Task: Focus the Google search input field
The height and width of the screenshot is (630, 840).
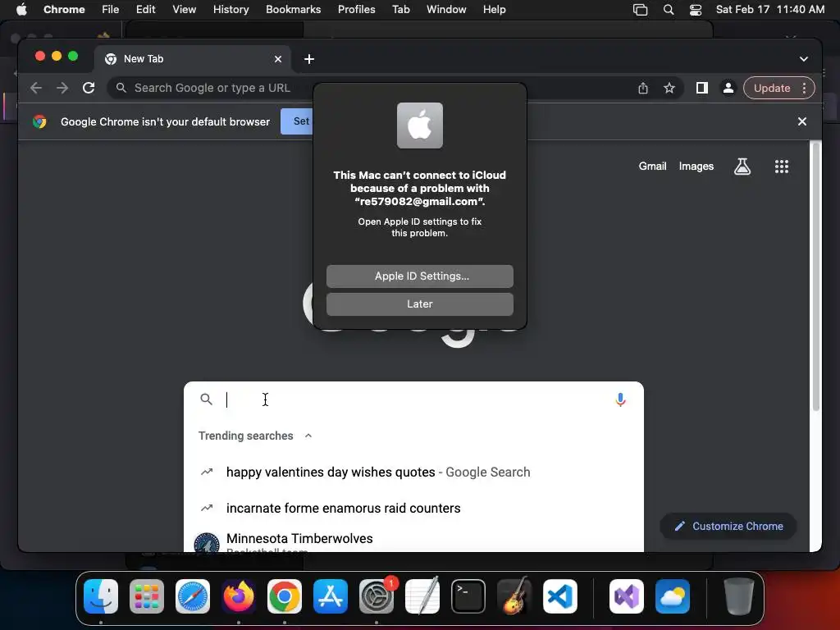Action: coord(413,399)
